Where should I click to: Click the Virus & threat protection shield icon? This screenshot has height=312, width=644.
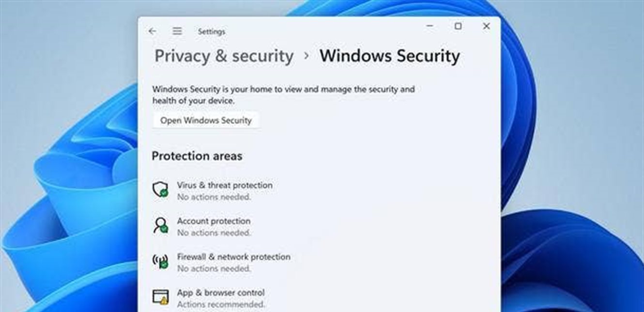(160, 189)
